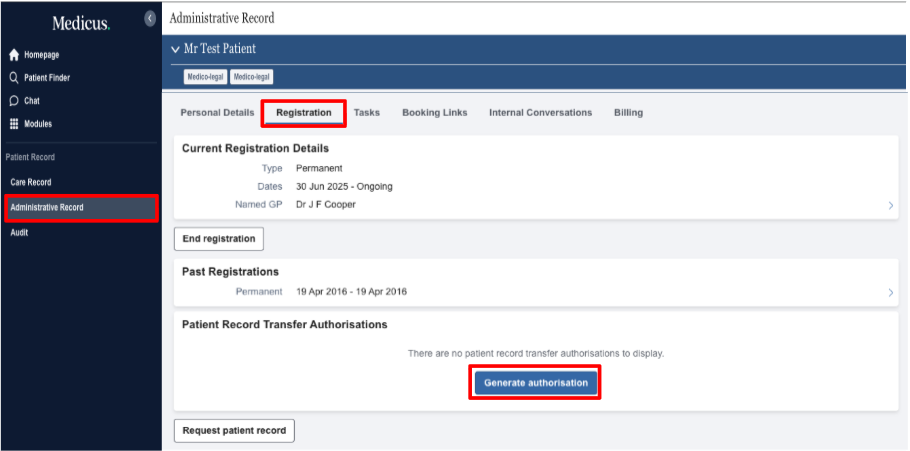Select the Registration tab

click(x=304, y=113)
